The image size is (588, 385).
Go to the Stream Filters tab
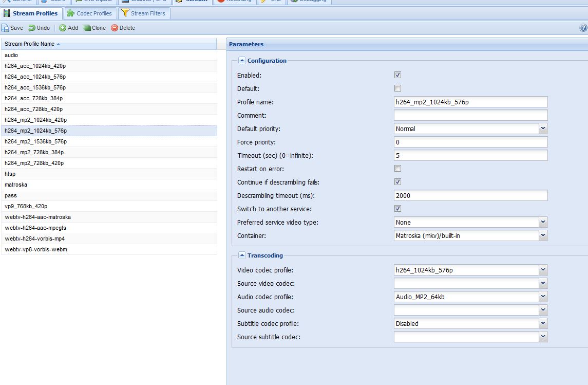coord(144,13)
